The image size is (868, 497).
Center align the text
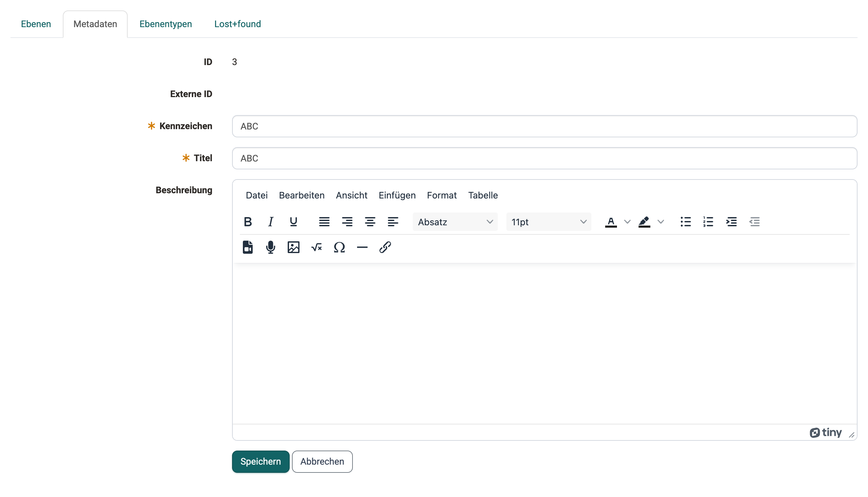point(370,222)
